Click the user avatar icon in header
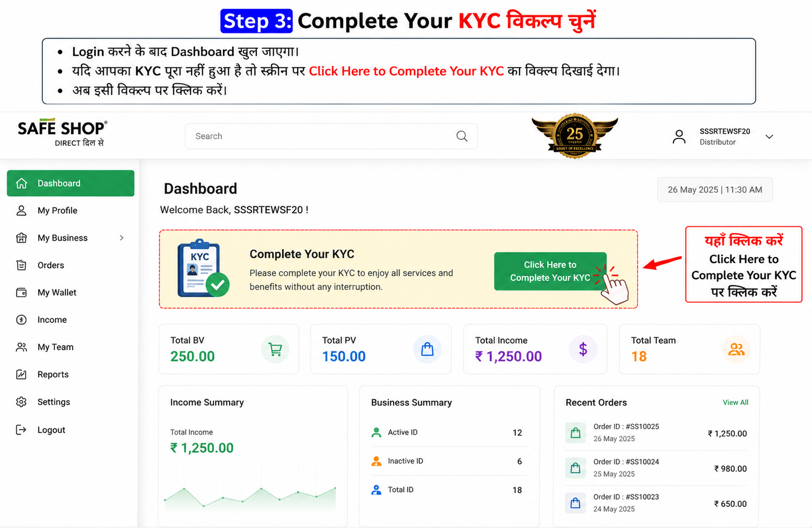 tap(679, 137)
